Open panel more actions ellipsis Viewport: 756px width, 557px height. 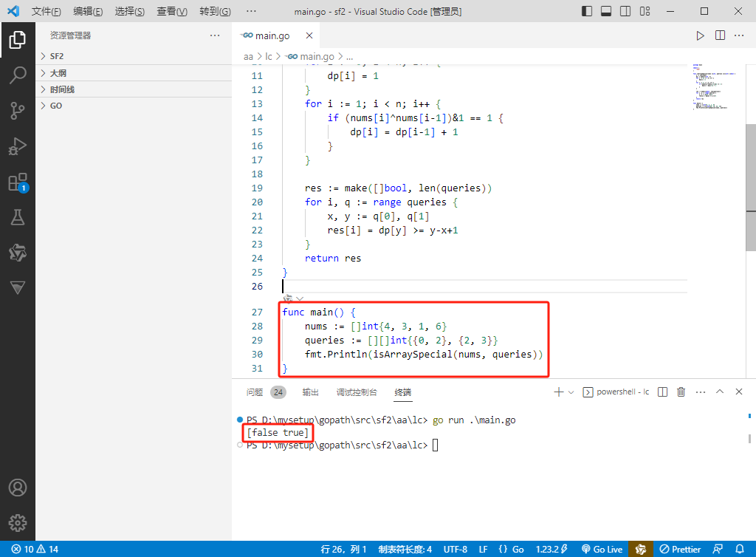point(701,392)
